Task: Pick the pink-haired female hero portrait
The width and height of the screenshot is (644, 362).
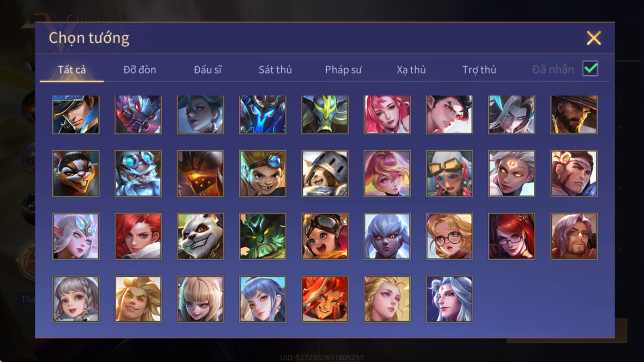Action: click(387, 115)
